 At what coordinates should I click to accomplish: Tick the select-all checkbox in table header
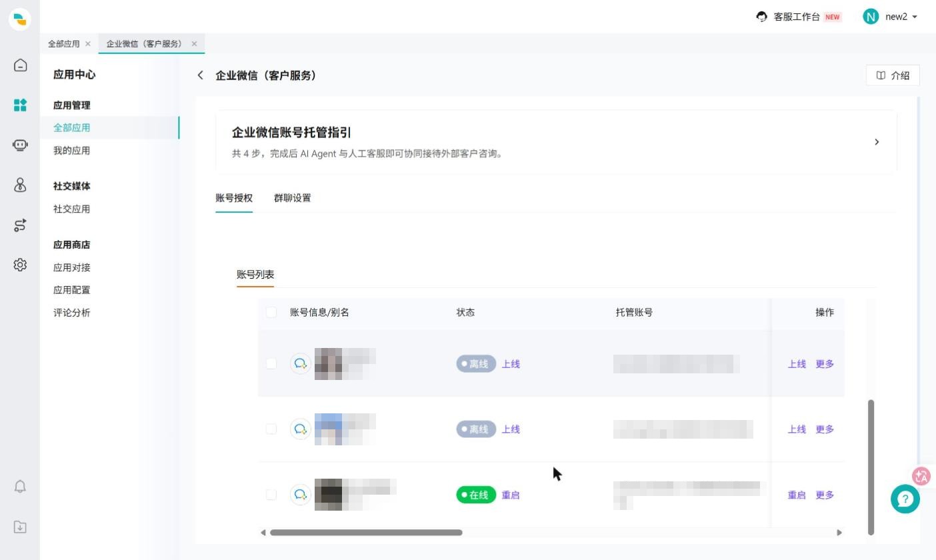pyautogui.click(x=271, y=312)
